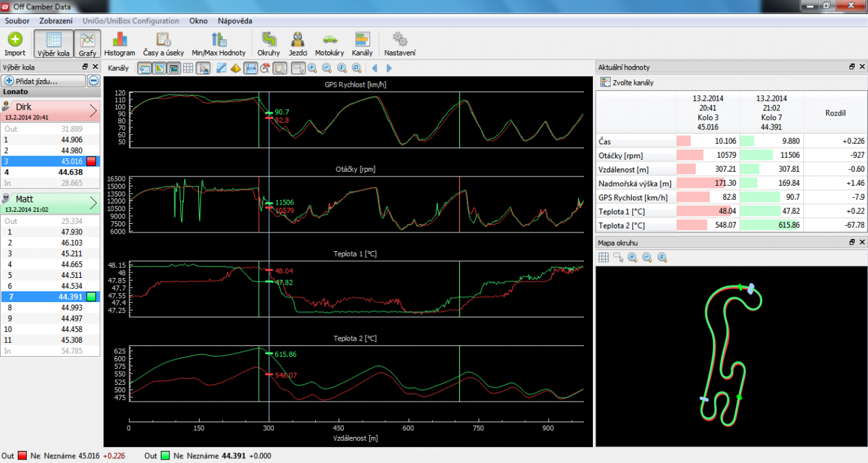Click the Import icon in the toolbar
The height and width of the screenshot is (463, 868).
(15, 44)
